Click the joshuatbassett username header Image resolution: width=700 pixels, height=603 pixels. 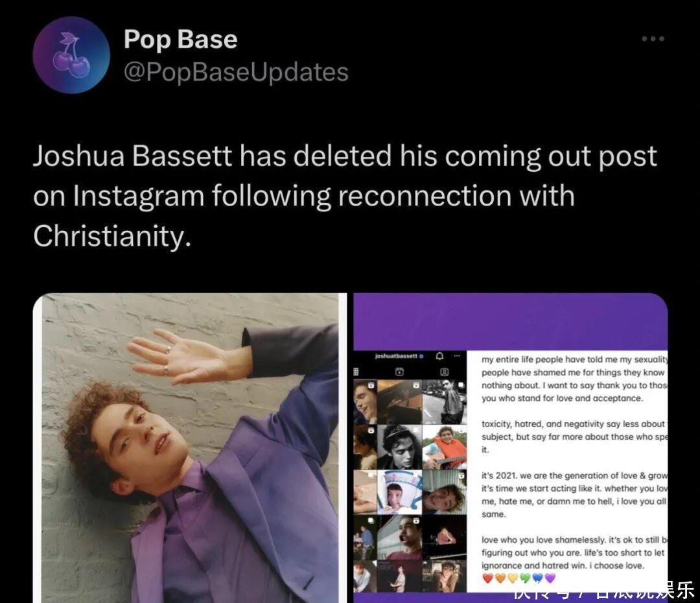(396, 356)
